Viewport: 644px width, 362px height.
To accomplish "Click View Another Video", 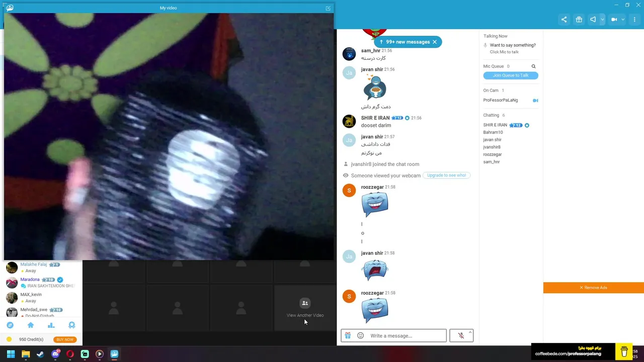I will 305,308.
